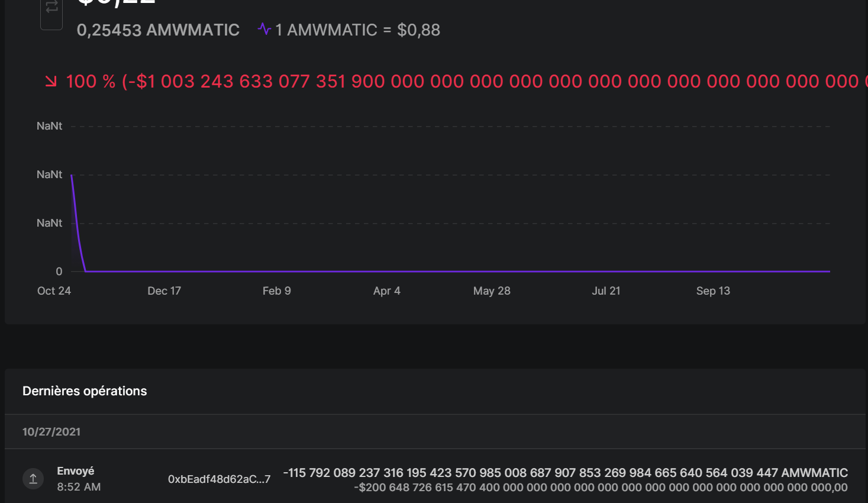Image resolution: width=868 pixels, height=503 pixels.
Task: Click the 0xbEadf48d62aC...7 recipient address
Action: 219,479
